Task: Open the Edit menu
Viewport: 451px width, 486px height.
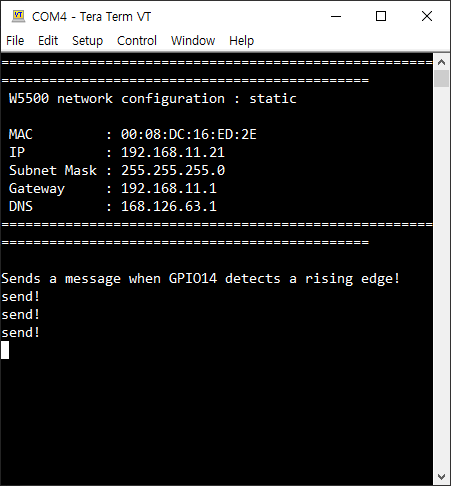Action: pos(48,41)
